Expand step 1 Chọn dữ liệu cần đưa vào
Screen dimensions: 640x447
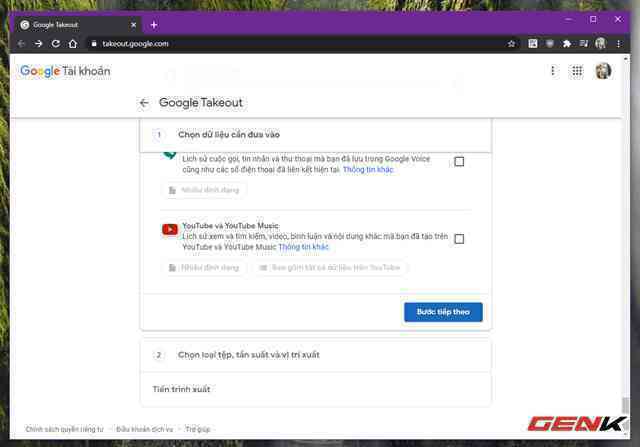[316, 135]
